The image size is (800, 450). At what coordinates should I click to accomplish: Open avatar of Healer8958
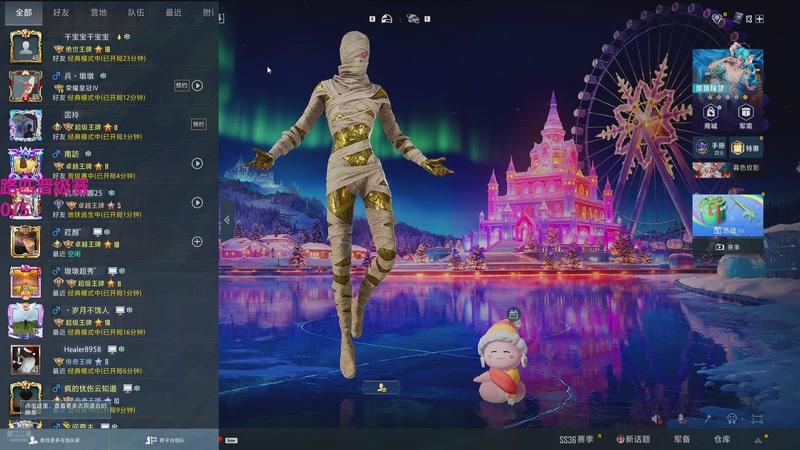point(26,360)
